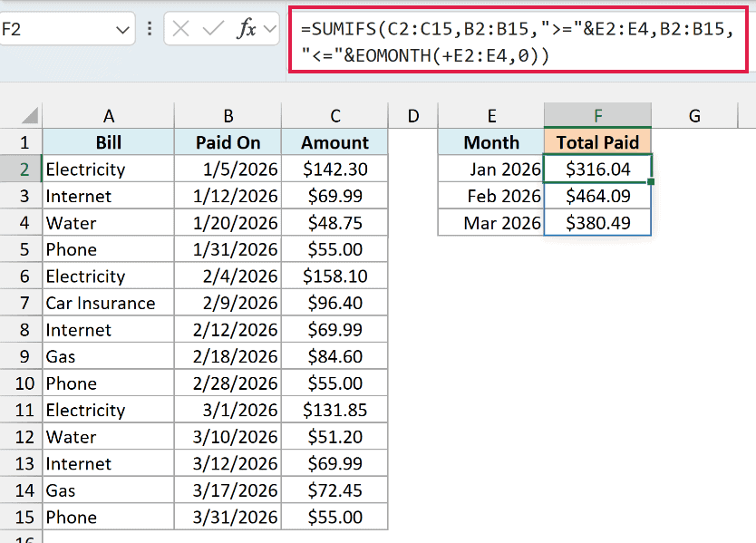Expand the dropdown next to the fx icon
Viewport: 756px width, 543px height.
(270, 29)
